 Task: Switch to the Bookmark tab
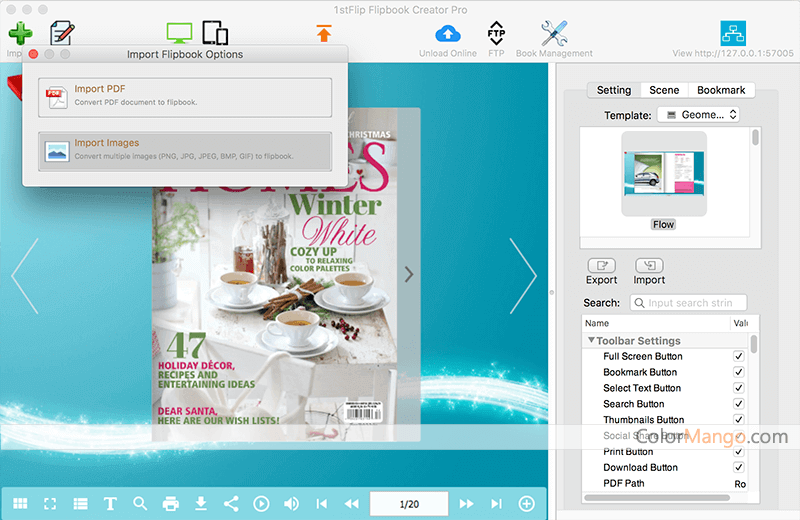point(721,90)
